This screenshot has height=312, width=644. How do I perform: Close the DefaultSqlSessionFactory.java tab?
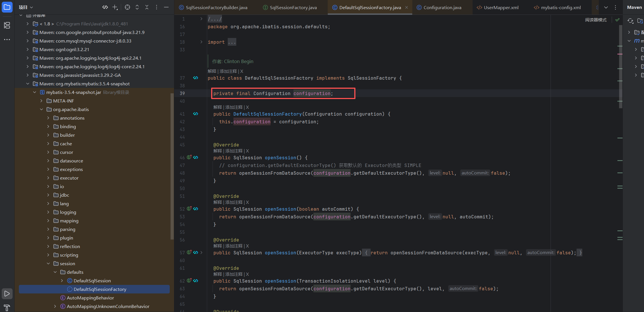click(x=407, y=7)
